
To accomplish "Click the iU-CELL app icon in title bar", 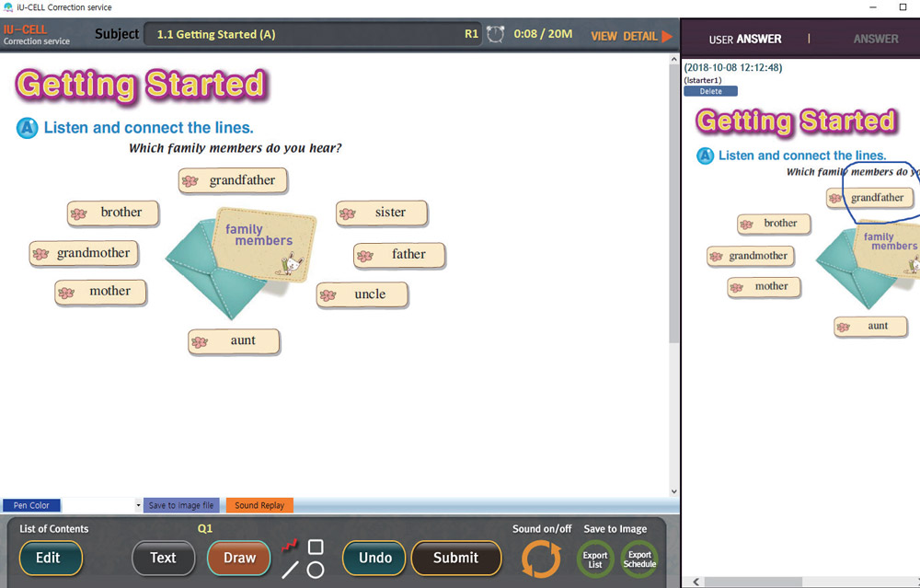I will click(x=7, y=7).
